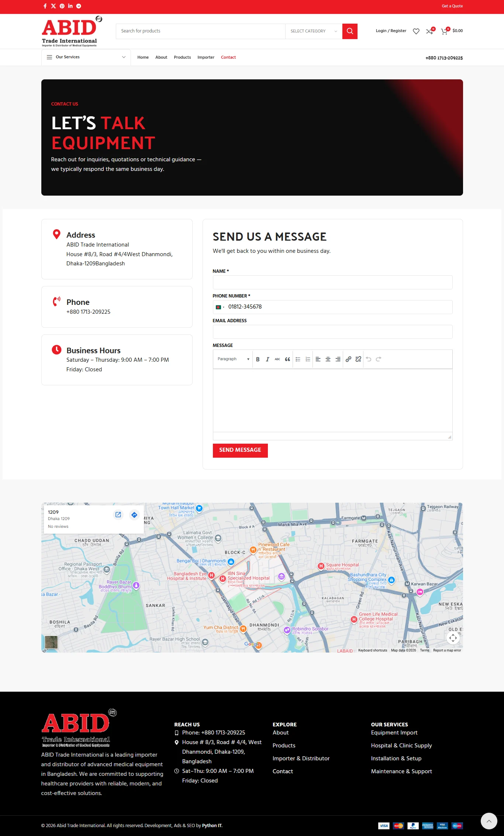Image resolution: width=504 pixels, height=836 pixels.
Task: Insert a blockquote in the message
Action: [287, 359]
